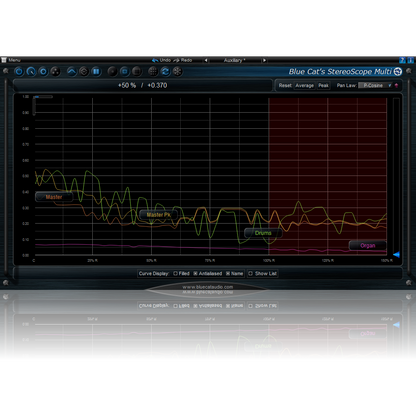Toggle the Show List checkbox
416x416 pixels.
[250, 273]
